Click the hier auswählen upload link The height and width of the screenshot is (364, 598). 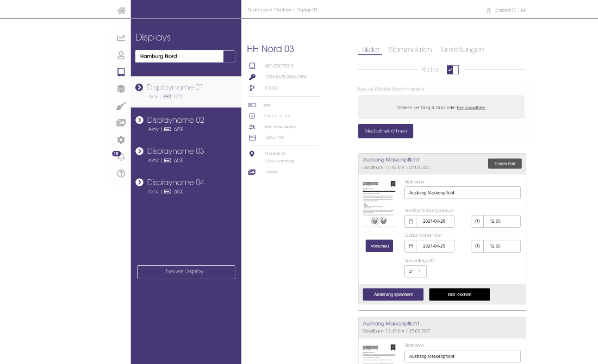[471, 108]
